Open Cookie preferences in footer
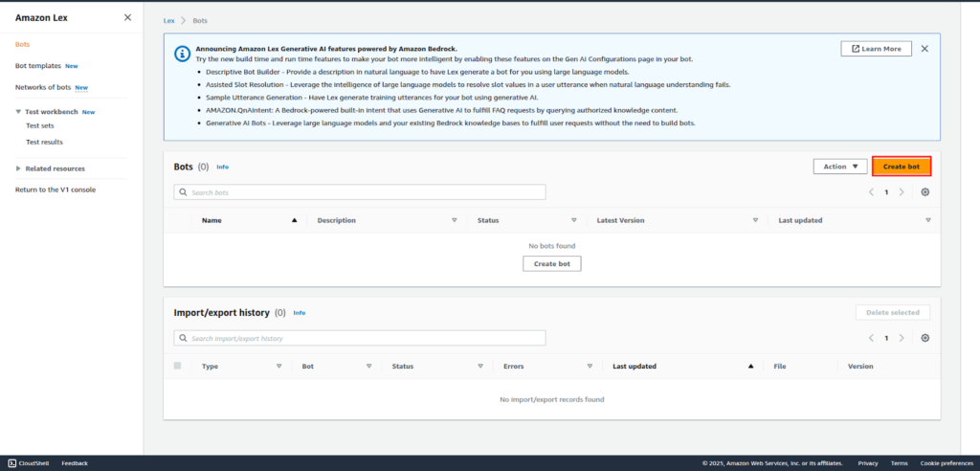 click(x=947, y=463)
